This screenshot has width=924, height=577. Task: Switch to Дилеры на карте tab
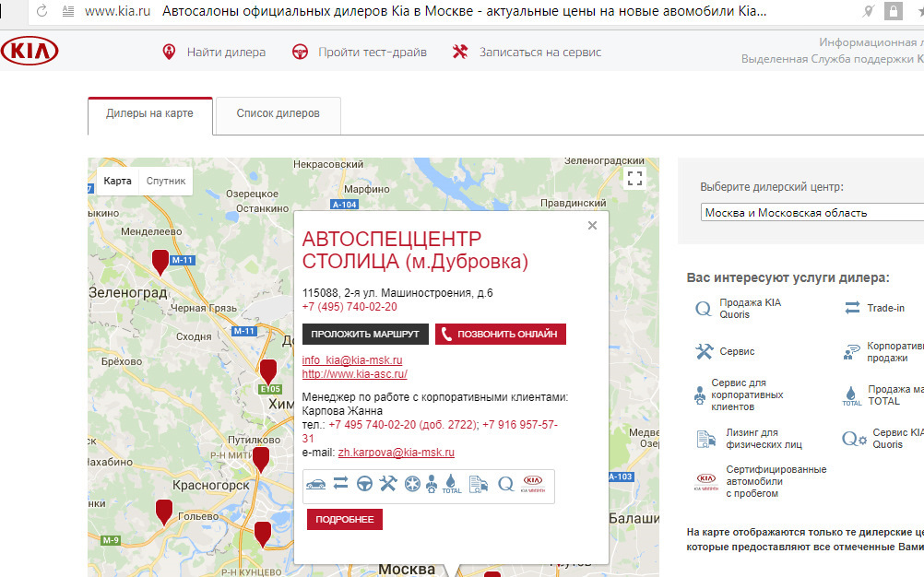point(149,115)
